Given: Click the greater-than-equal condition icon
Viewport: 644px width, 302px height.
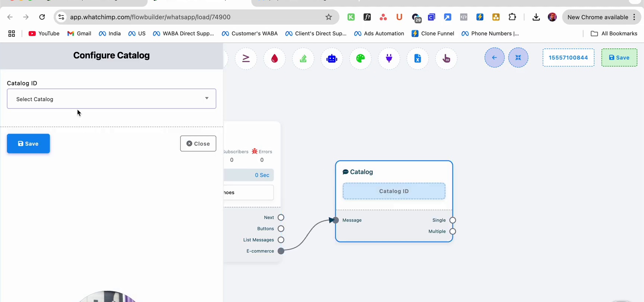Looking at the screenshot, I should click(246, 59).
